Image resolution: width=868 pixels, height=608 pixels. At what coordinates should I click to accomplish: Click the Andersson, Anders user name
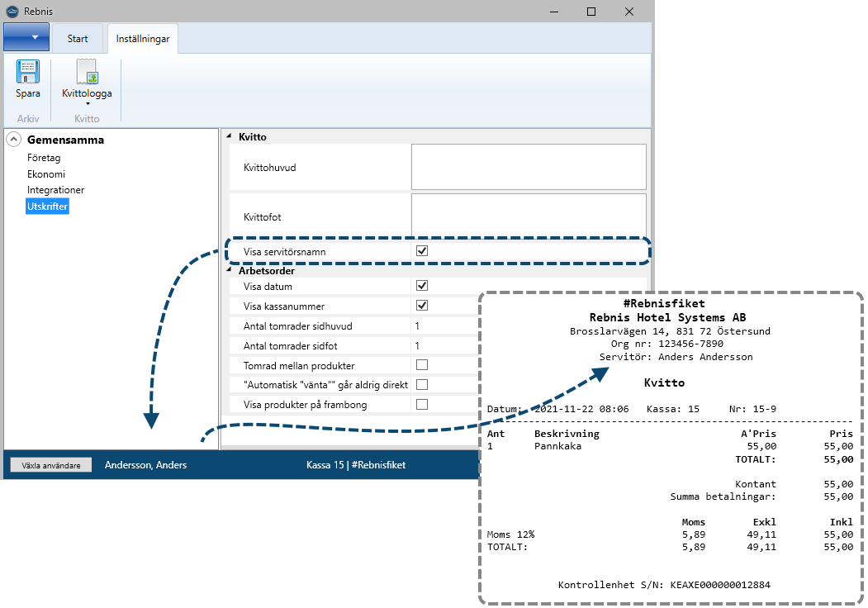coord(145,465)
